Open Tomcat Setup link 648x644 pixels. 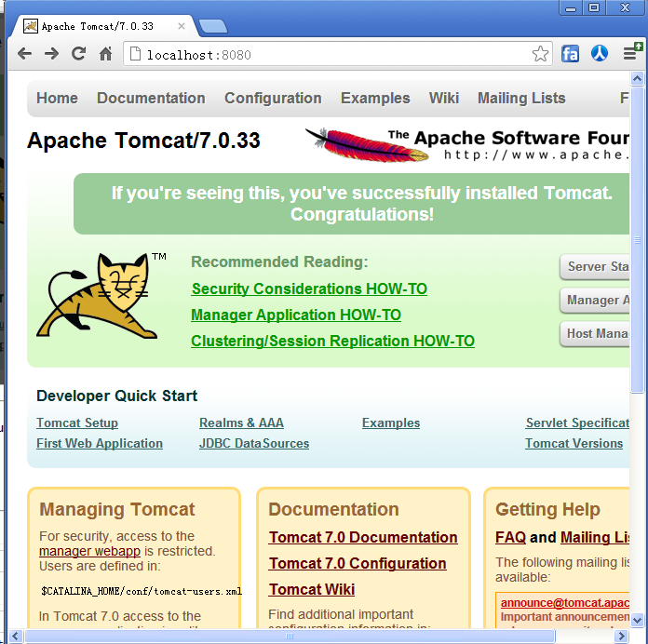[77, 423]
